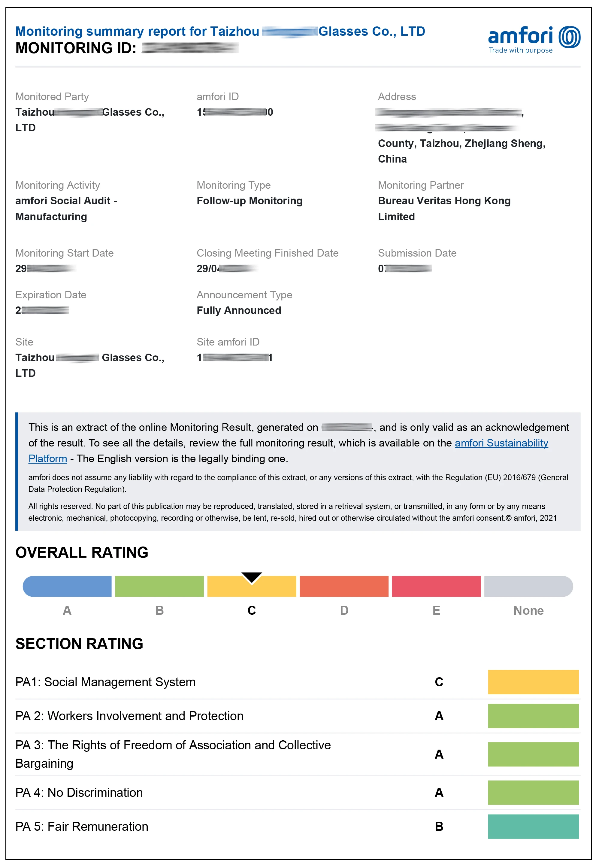Click the teal PA 5 rating swatch
This screenshot has height=868, width=599.
(533, 826)
